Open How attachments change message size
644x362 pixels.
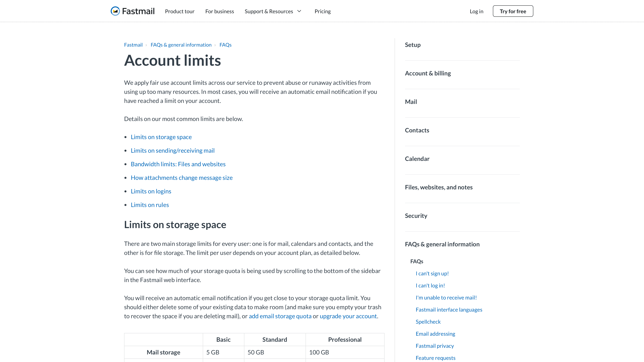pyautogui.click(x=181, y=177)
